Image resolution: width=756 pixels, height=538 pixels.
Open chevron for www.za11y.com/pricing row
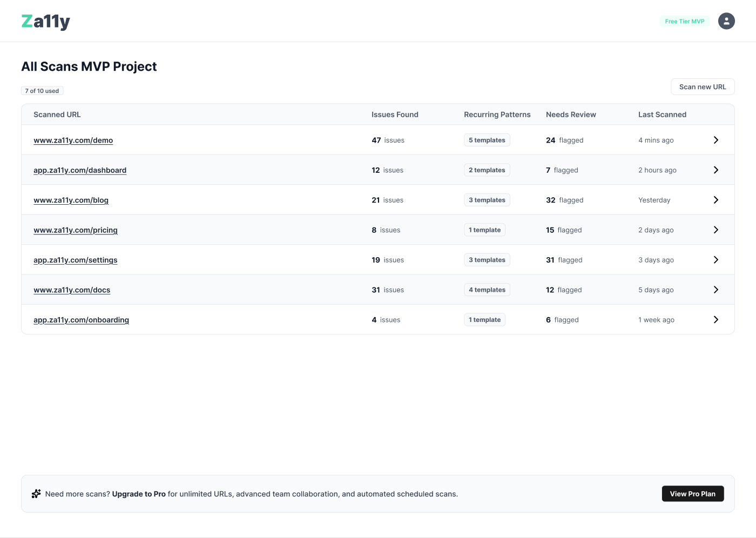click(x=716, y=230)
